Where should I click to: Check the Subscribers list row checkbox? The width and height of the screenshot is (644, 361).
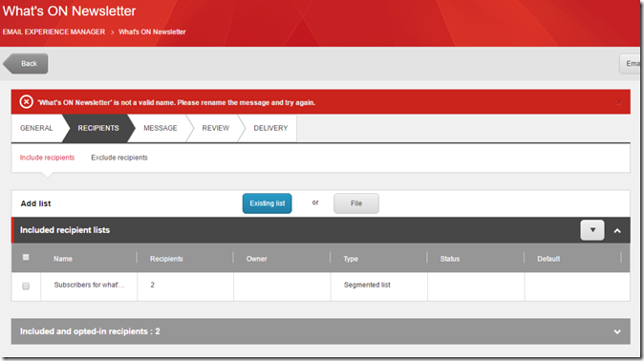click(x=26, y=286)
